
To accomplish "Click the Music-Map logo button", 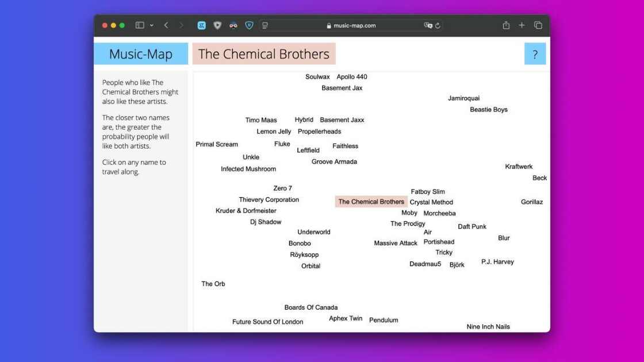I will (141, 54).
